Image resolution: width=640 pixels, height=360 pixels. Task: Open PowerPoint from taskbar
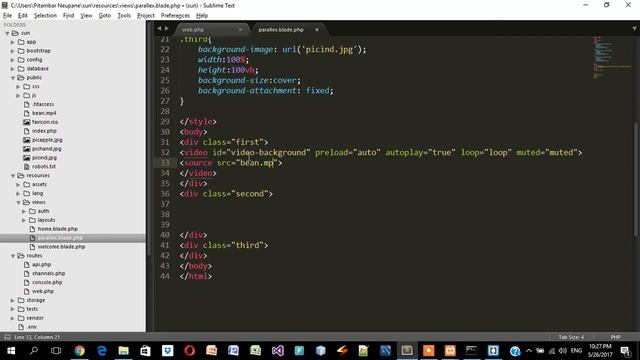tap(211, 351)
